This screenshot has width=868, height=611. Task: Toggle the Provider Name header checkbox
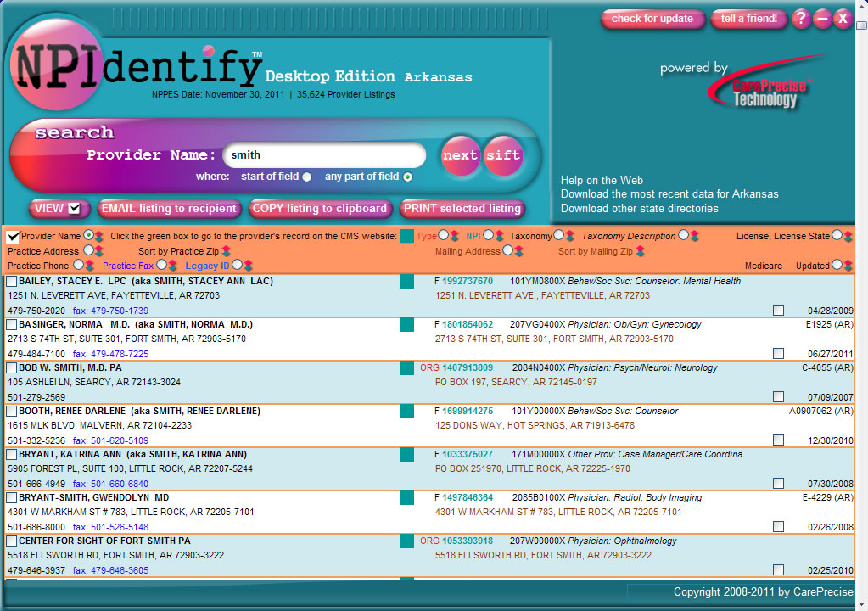pos(13,237)
